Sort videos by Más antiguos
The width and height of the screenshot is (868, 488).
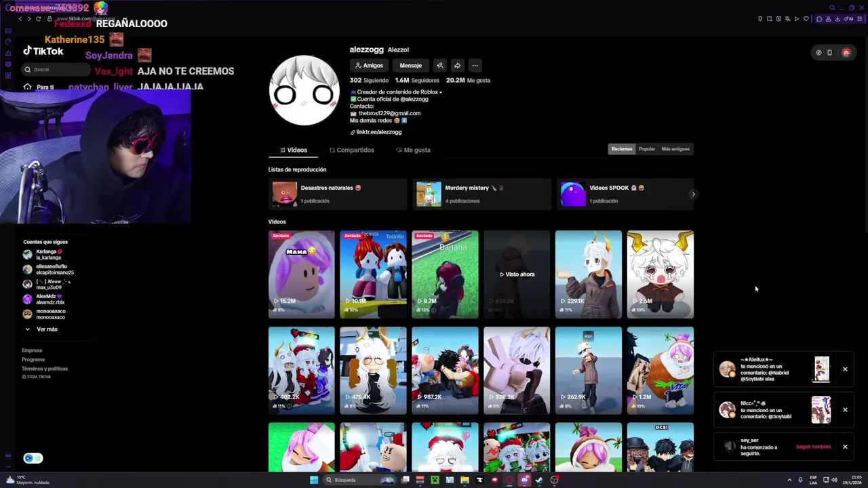pyautogui.click(x=675, y=149)
